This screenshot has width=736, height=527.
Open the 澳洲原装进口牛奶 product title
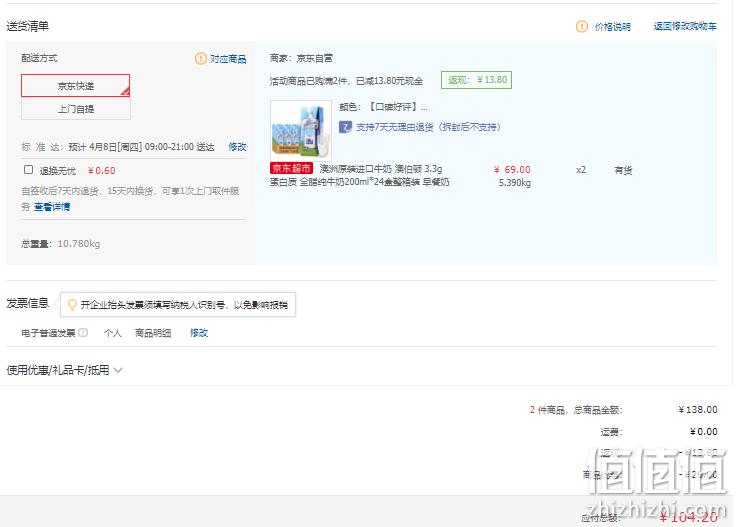coord(360,176)
